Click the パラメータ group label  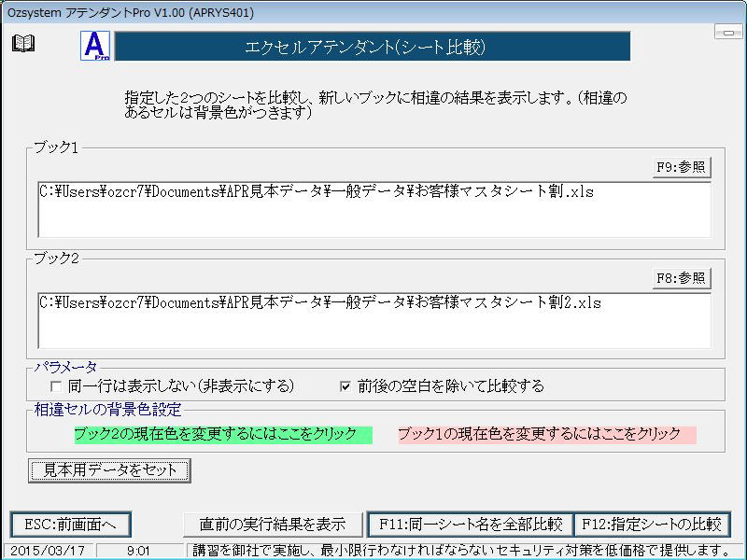pyautogui.click(x=65, y=367)
